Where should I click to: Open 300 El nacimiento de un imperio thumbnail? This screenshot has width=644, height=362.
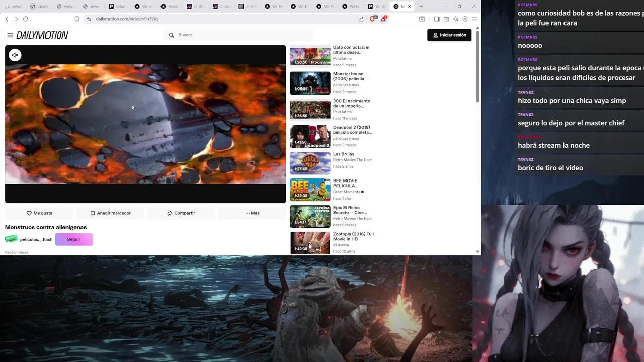click(x=310, y=110)
